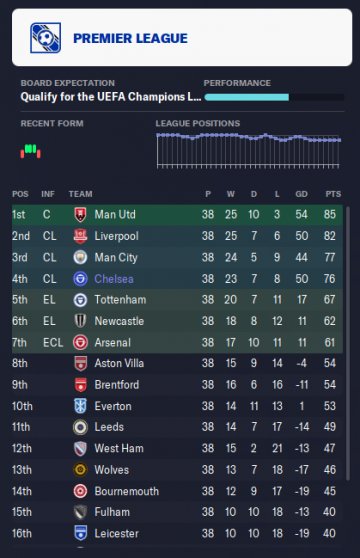
Task: Click the Leicester club badge
Action: coord(80,533)
